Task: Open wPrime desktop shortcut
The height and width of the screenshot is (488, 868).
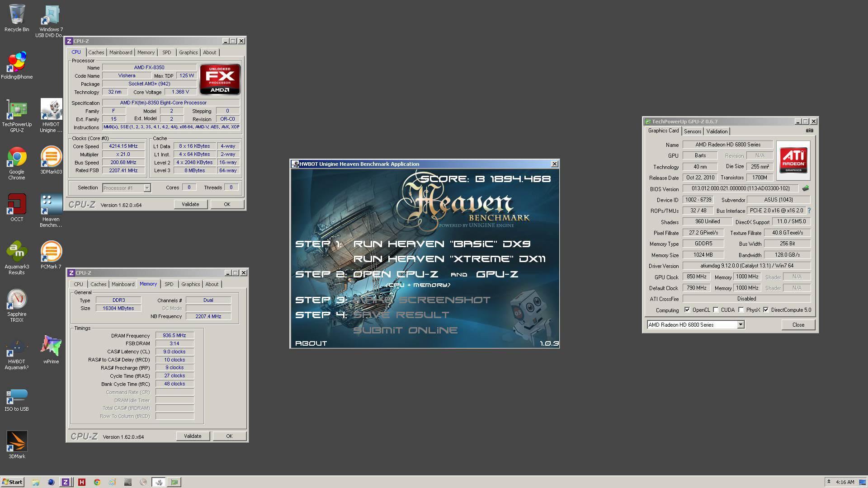Action: point(51,350)
